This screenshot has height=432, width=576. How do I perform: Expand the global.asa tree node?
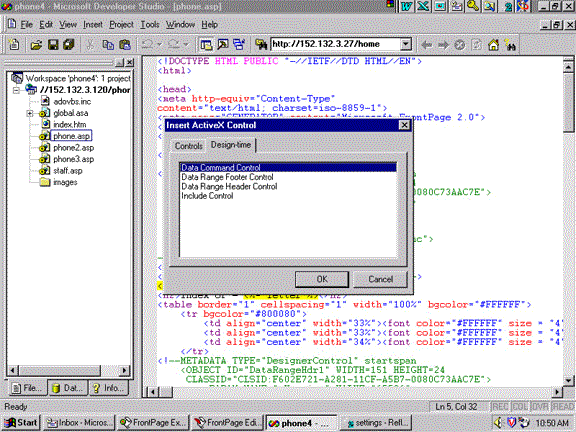30,113
